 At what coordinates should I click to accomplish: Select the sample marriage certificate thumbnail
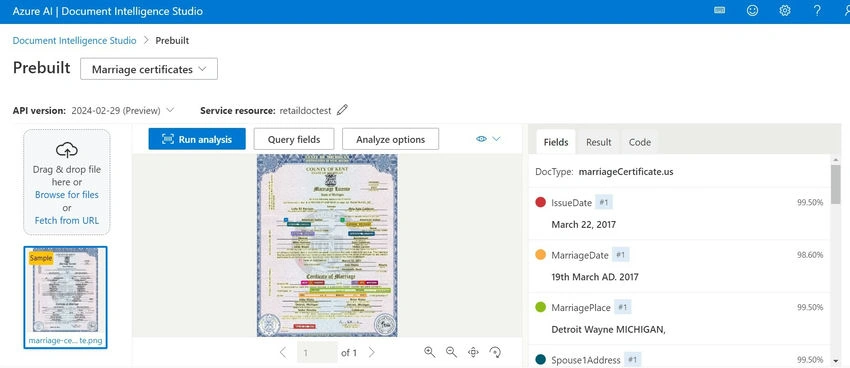[66, 297]
